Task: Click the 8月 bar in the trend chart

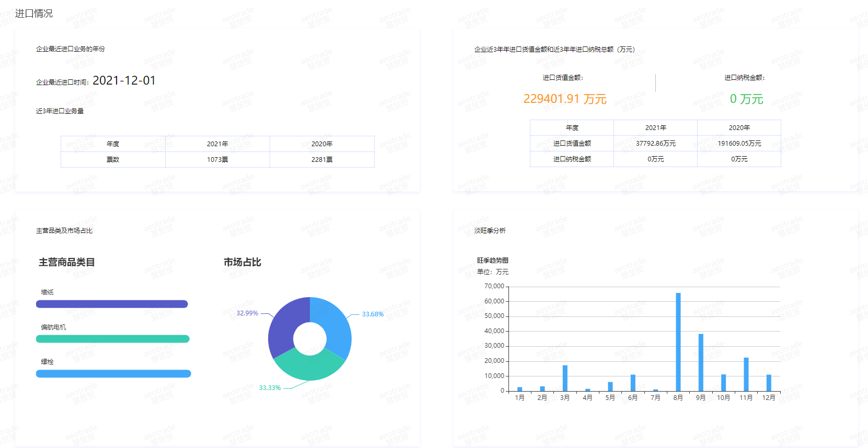Action: point(678,342)
